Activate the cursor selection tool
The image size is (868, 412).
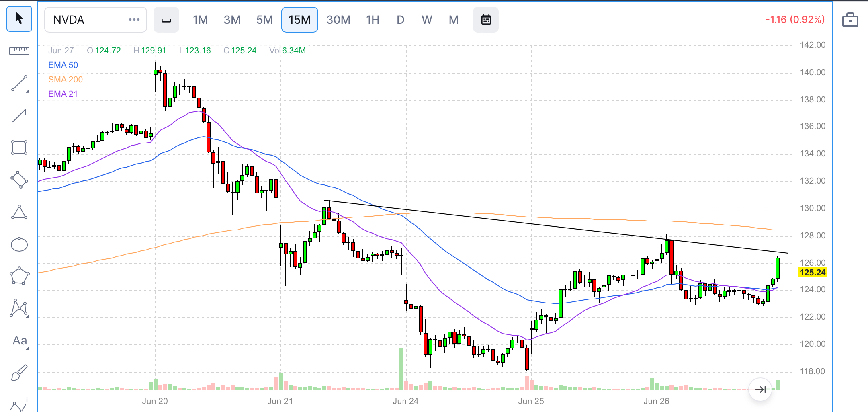tap(19, 19)
